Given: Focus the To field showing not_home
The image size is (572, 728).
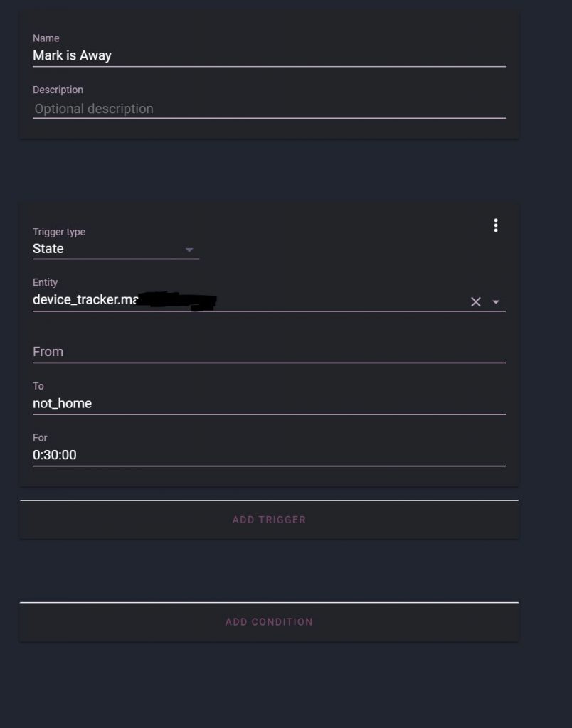Looking at the screenshot, I should (x=269, y=404).
